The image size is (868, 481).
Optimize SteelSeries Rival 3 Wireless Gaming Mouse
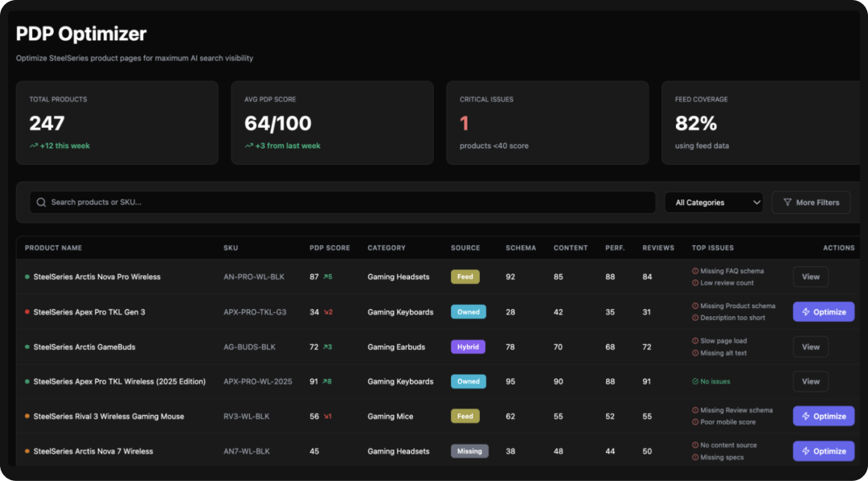tap(823, 416)
